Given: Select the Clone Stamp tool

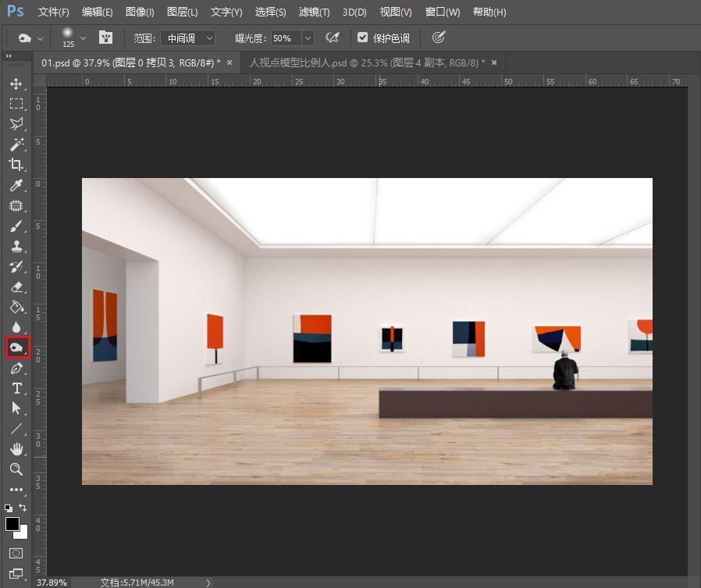Looking at the screenshot, I should 16,247.
